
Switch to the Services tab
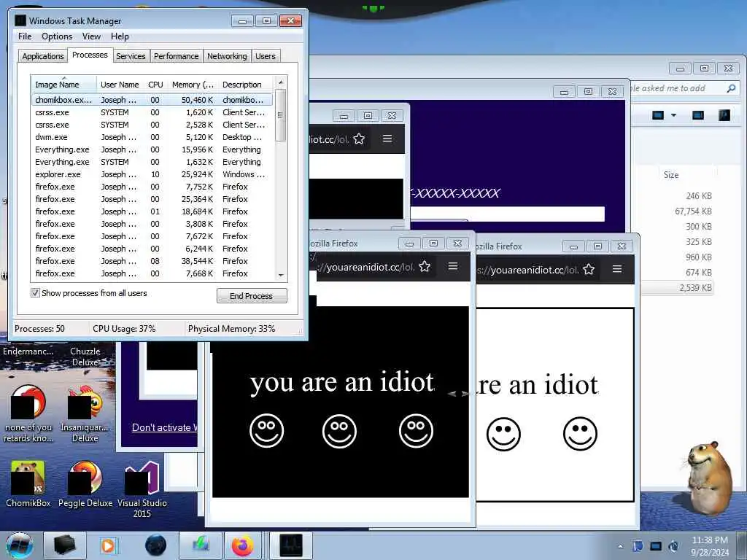point(131,56)
